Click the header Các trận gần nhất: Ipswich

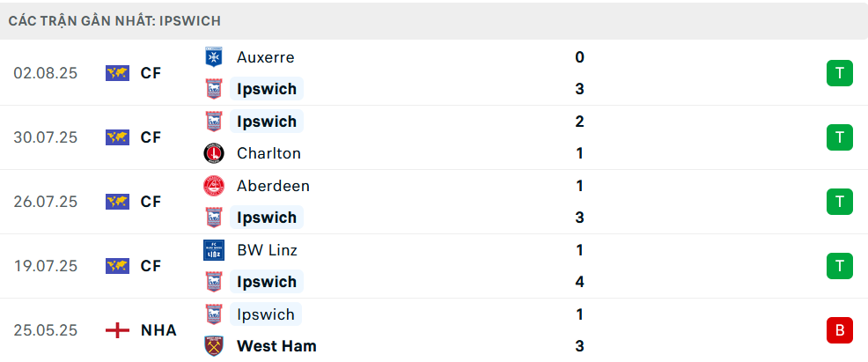tap(114, 21)
